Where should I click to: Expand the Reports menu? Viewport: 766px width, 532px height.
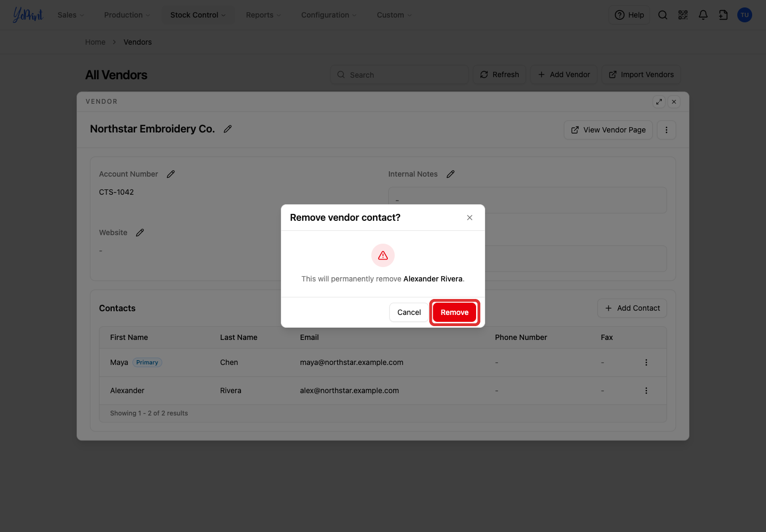(x=263, y=15)
